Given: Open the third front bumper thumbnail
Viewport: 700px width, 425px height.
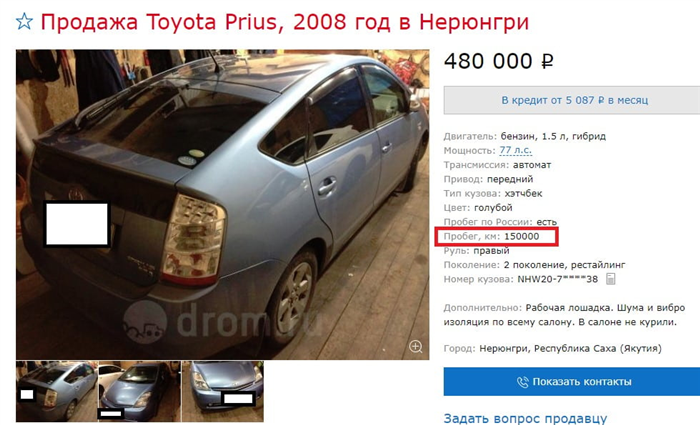Looking at the screenshot, I should (223, 391).
